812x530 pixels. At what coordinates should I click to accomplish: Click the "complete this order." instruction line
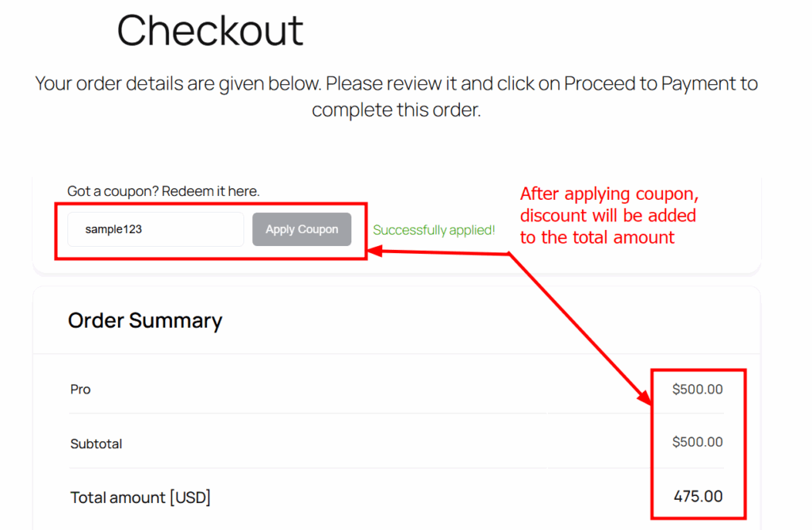pyautogui.click(x=396, y=109)
